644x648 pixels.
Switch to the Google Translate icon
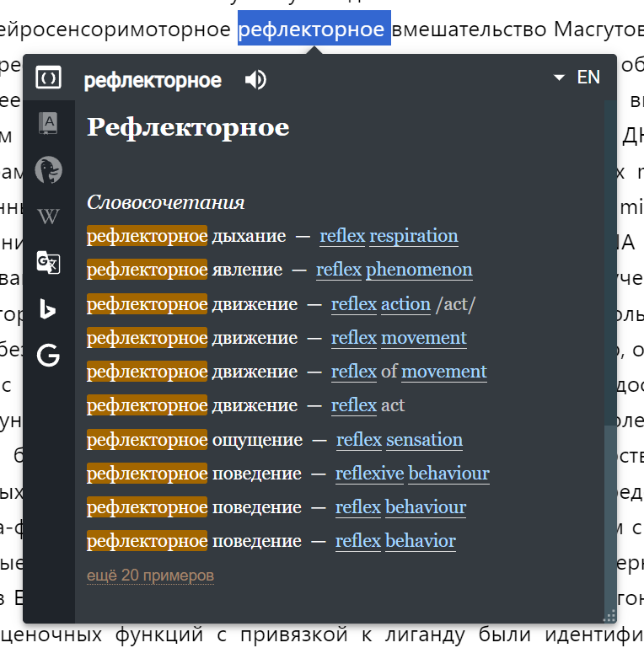[48, 262]
